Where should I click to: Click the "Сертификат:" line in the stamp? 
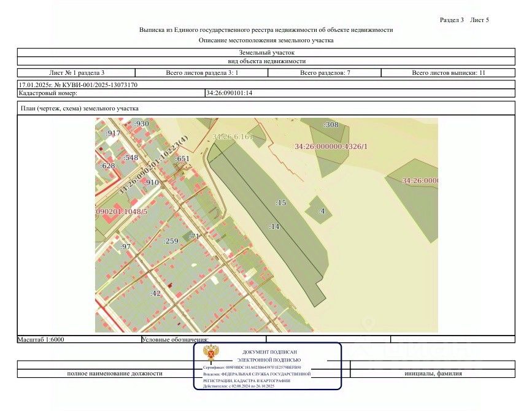(252, 367)
